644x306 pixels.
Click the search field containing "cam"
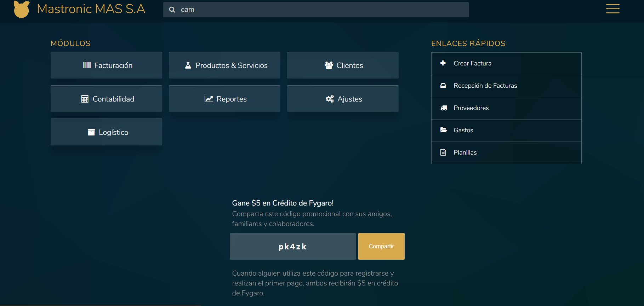319,10
